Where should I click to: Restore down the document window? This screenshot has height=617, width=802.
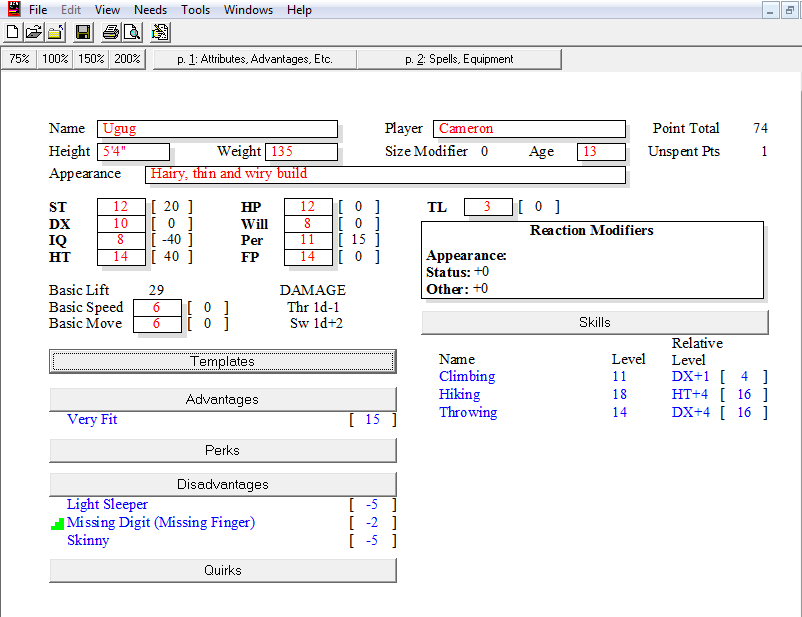click(x=790, y=10)
